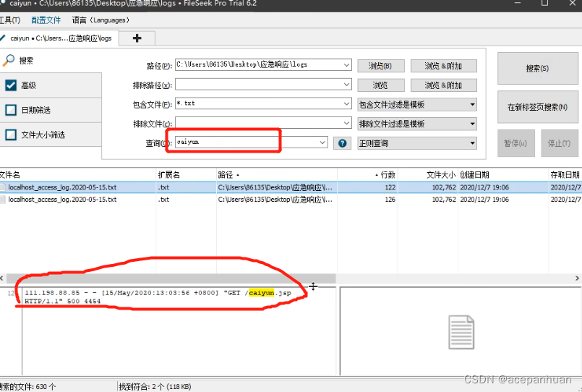Click 在新标签页搜索(N) button
The height and width of the screenshot is (392, 582).
[x=537, y=107]
